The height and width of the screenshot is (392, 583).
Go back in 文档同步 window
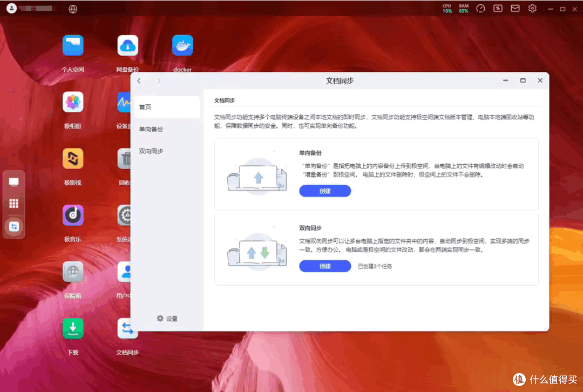(x=139, y=80)
